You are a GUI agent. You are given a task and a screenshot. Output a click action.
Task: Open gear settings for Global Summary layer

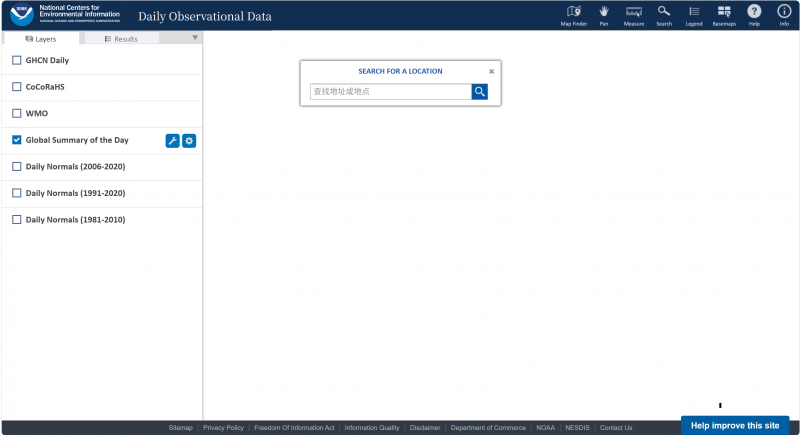pyautogui.click(x=189, y=141)
